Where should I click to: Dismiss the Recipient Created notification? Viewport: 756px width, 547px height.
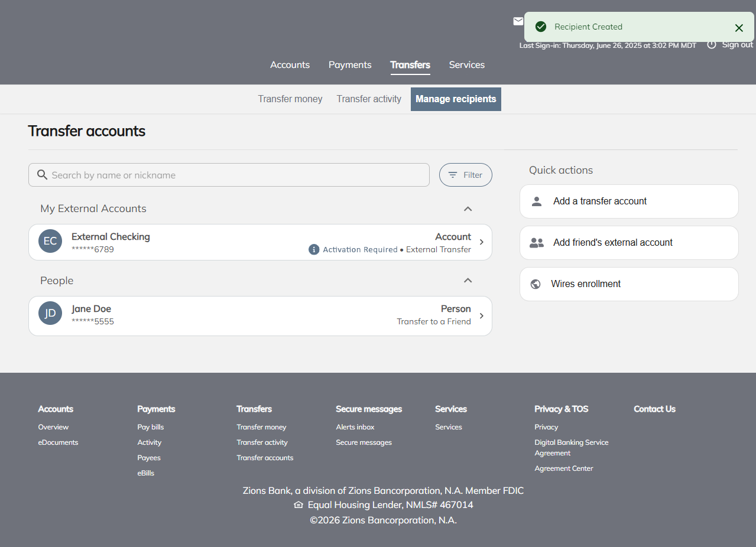(x=739, y=28)
